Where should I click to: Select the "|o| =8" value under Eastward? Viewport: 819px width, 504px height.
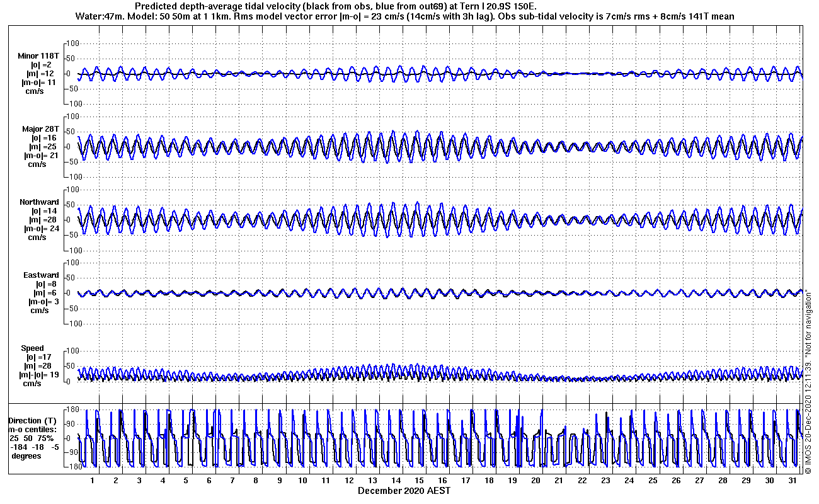click(x=45, y=284)
